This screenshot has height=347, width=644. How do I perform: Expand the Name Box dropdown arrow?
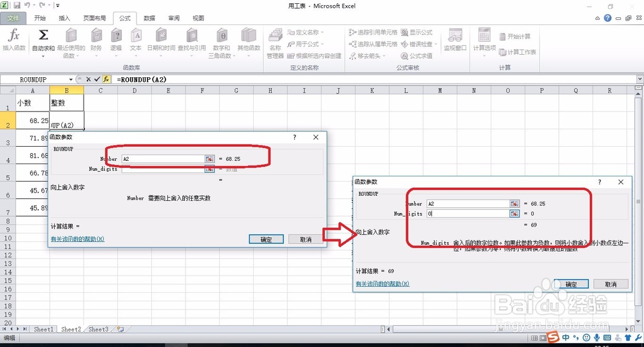[x=71, y=79]
